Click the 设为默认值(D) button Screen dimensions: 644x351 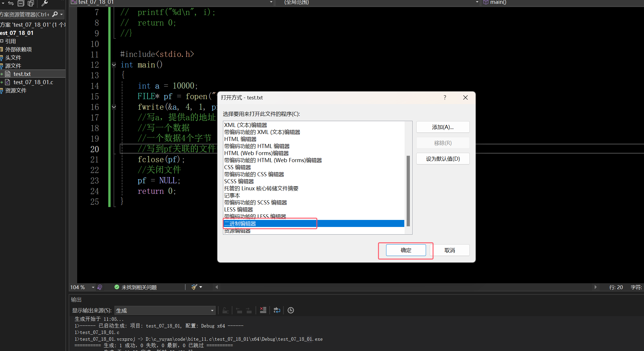[x=443, y=159]
